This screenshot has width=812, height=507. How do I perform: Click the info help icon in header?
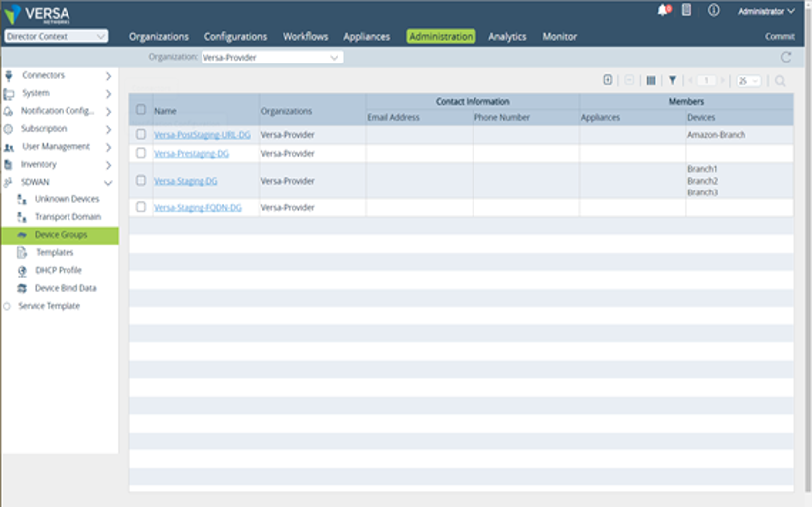click(x=713, y=10)
